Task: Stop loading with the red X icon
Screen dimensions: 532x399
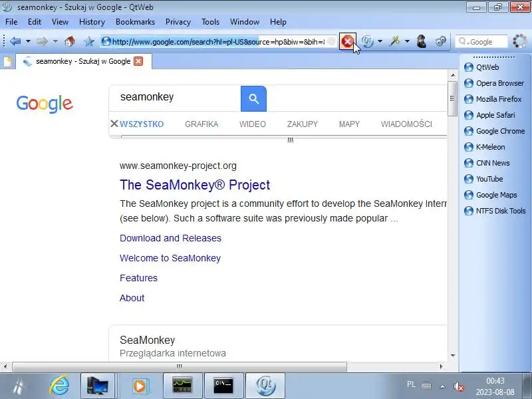Action: (347, 41)
